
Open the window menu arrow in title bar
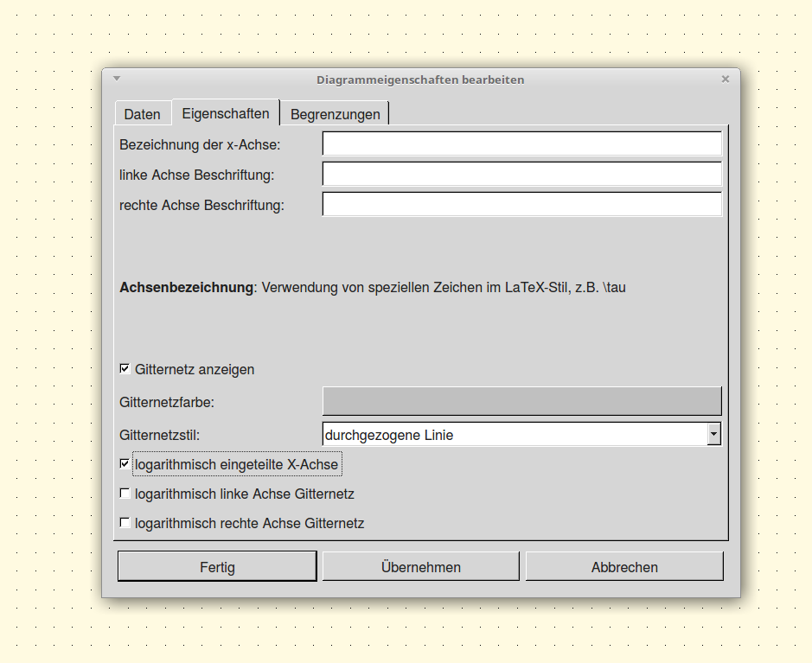tap(117, 79)
